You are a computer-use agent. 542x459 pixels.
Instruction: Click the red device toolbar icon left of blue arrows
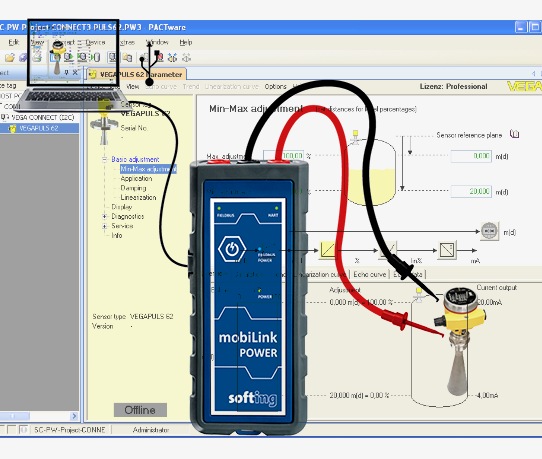[x=159, y=57]
